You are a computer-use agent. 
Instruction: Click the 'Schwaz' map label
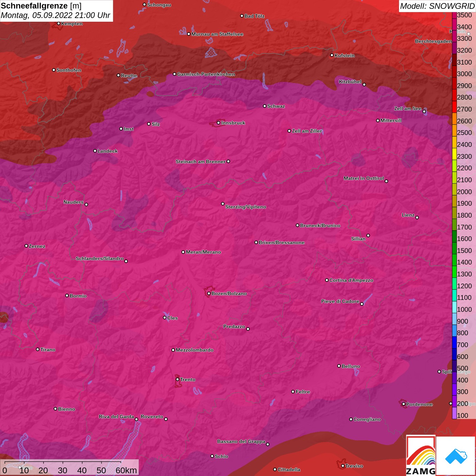[276, 106]
